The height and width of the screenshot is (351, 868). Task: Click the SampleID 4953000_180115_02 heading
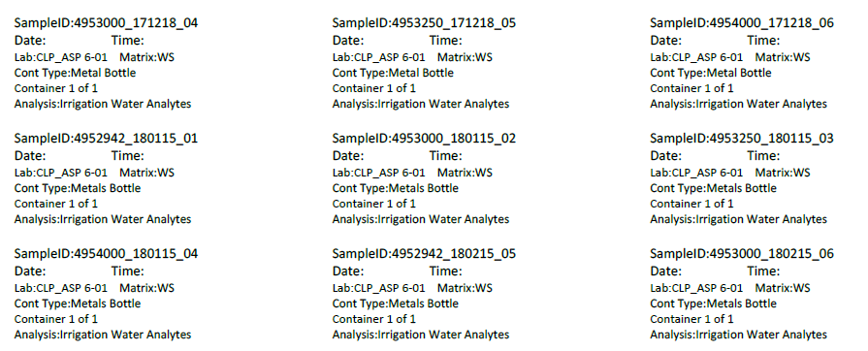click(424, 139)
